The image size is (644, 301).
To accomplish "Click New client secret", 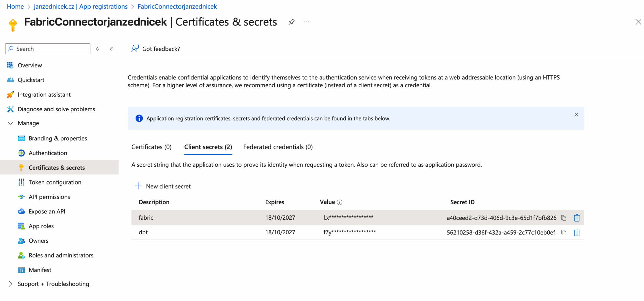I will click(x=163, y=186).
